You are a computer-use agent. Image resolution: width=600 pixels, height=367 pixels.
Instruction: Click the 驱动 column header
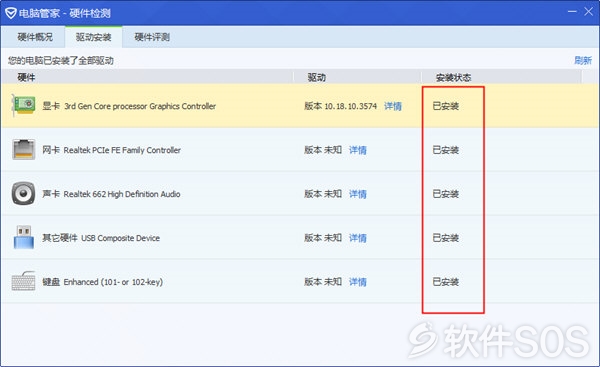316,77
